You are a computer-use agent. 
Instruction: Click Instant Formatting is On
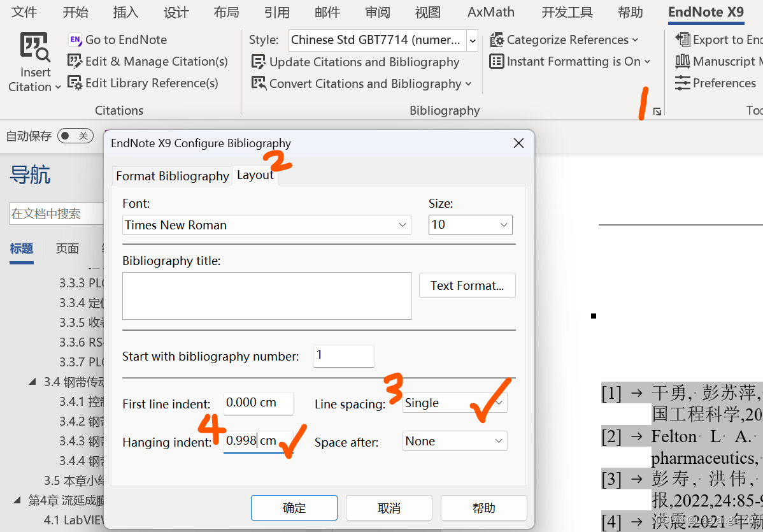pos(570,61)
